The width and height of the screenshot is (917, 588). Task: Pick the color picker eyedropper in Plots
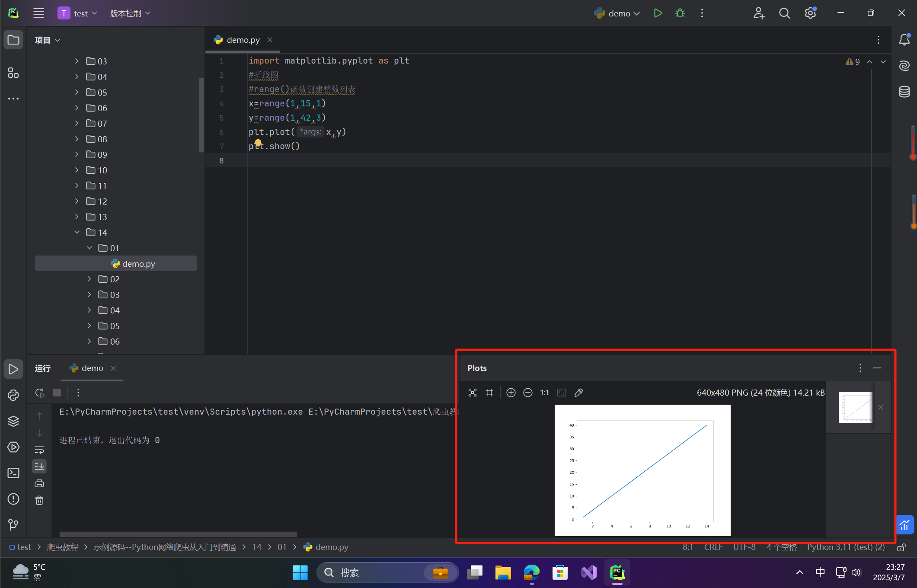coord(578,393)
